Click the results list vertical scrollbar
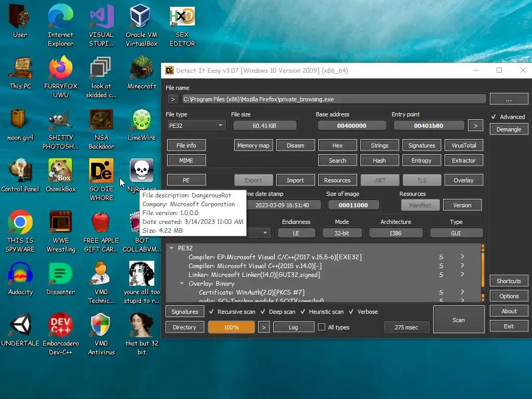This screenshot has width=532, height=399. pyautogui.click(x=483, y=273)
